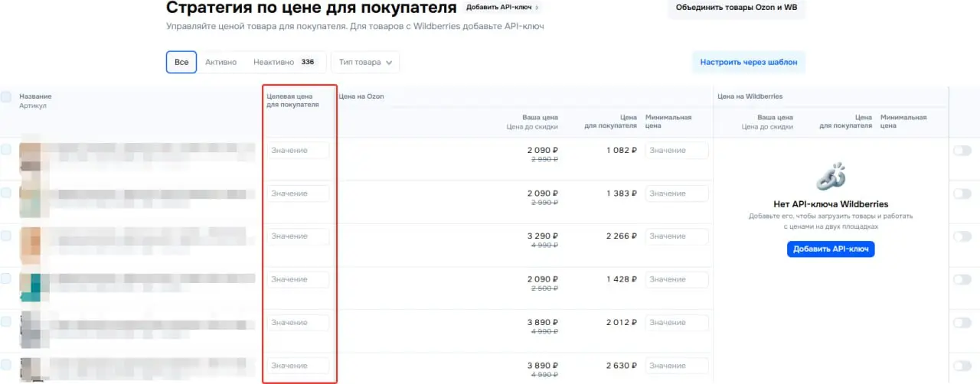980x384 pixels.
Task: Focus minimum price field in 1 383 ₽ row
Action: (x=677, y=194)
